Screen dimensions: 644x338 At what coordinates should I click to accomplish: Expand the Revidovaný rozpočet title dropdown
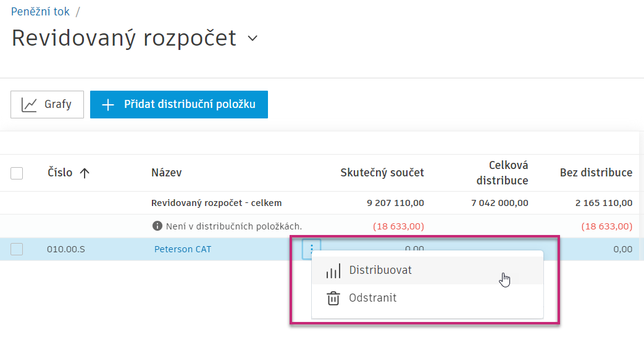click(x=252, y=38)
